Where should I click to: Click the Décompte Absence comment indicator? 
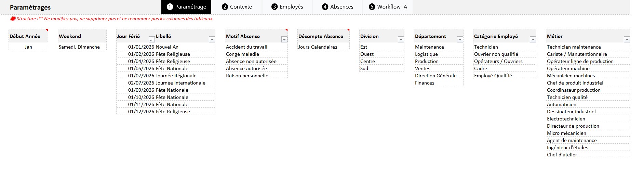coord(348,30)
